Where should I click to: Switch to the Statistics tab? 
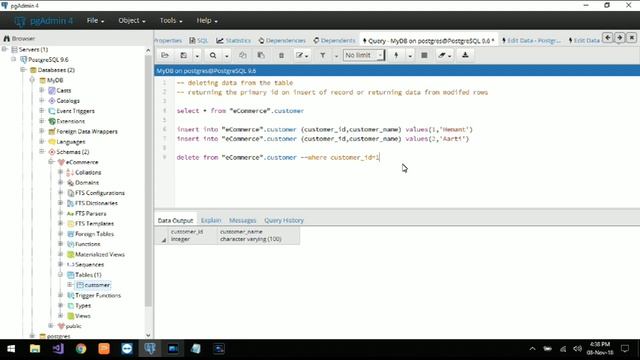[x=233, y=40]
